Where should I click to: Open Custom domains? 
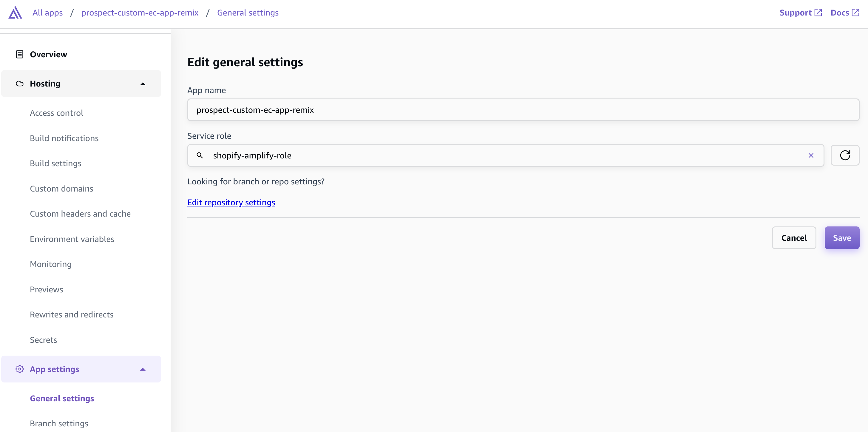click(61, 189)
